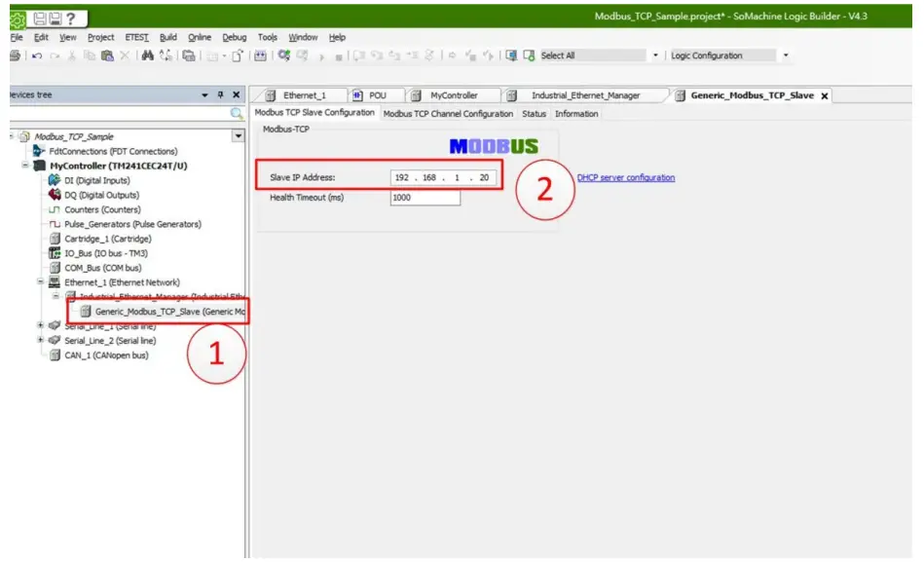Click the Cut scissors icon
This screenshot has height=562, width=924.
(72, 56)
